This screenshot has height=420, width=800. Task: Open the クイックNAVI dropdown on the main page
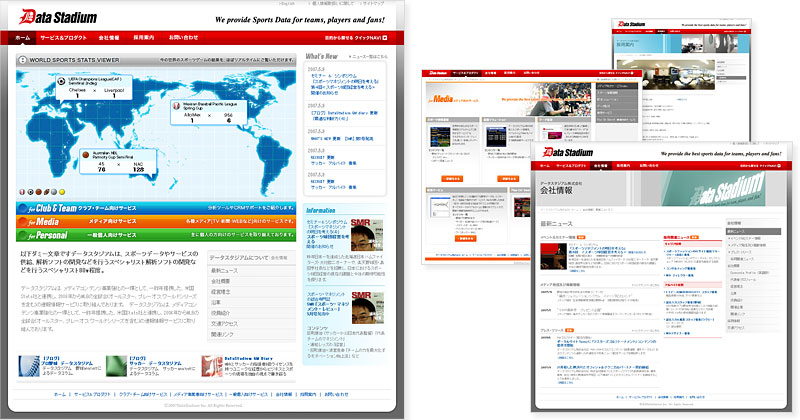356,38
